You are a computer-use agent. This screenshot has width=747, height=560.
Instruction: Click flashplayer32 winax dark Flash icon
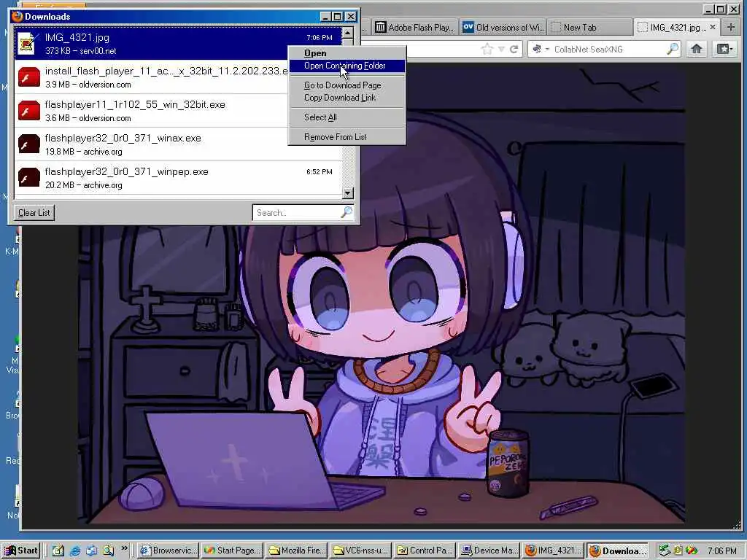pos(28,144)
